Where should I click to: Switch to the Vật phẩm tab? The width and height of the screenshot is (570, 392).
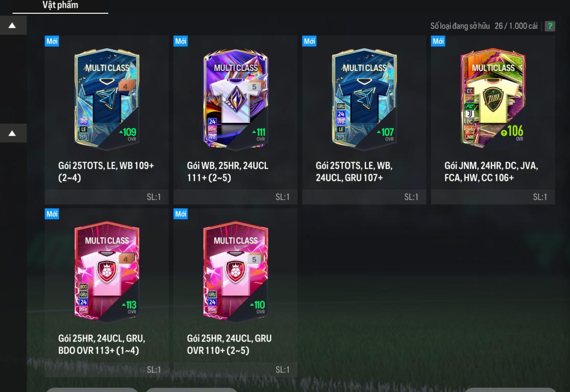coord(60,5)
